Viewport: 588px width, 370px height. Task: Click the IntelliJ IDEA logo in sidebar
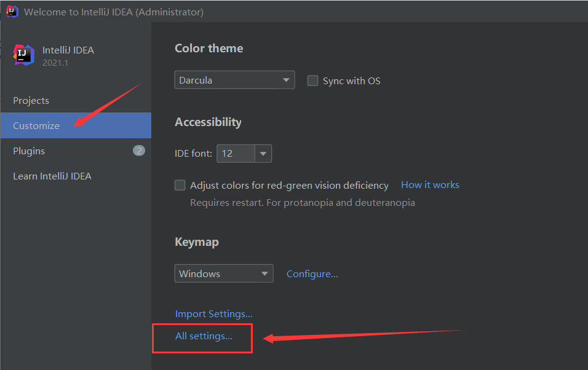pos(24,55)
